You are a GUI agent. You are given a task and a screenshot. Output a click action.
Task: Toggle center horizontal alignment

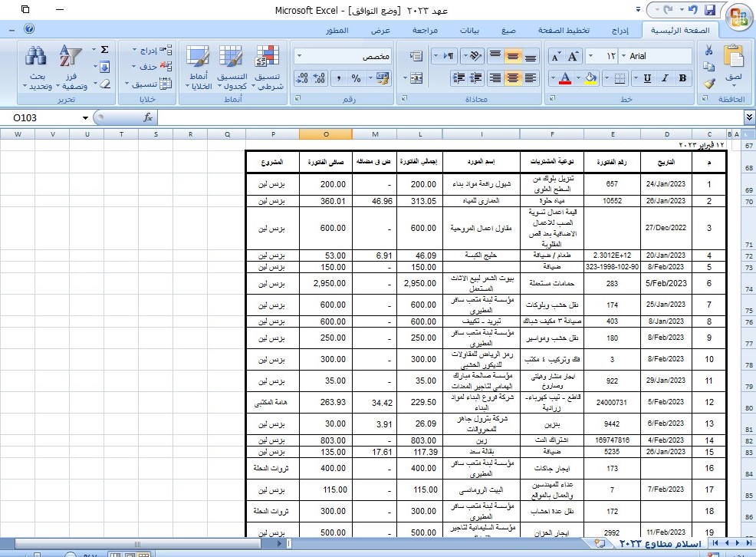coord(513,78)
